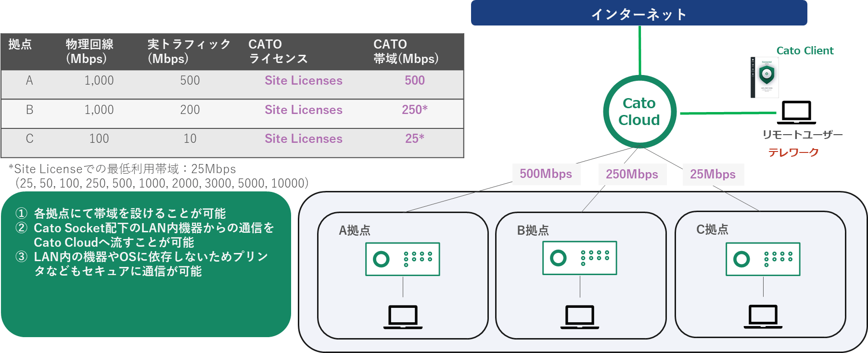This screenshot has width=868, height=353.
Task: Select the 250Mbps bandwidth label
Action: pos(632,175)
